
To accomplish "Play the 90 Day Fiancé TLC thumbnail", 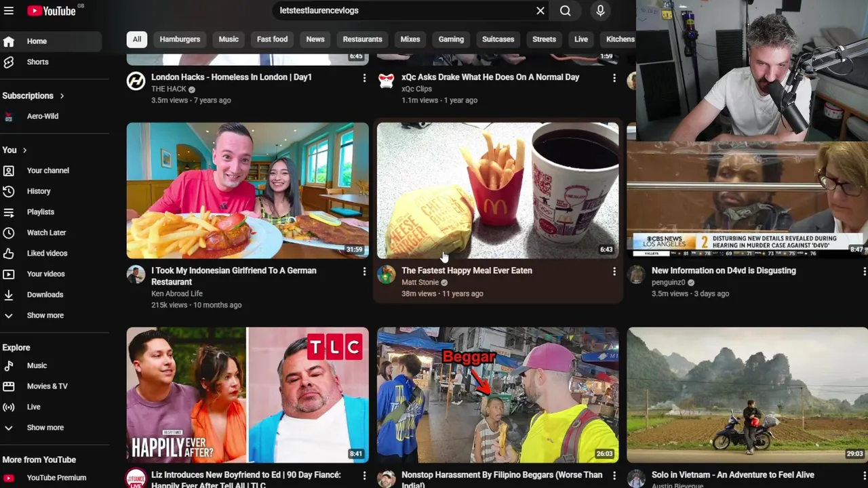I will coord(248,395).
